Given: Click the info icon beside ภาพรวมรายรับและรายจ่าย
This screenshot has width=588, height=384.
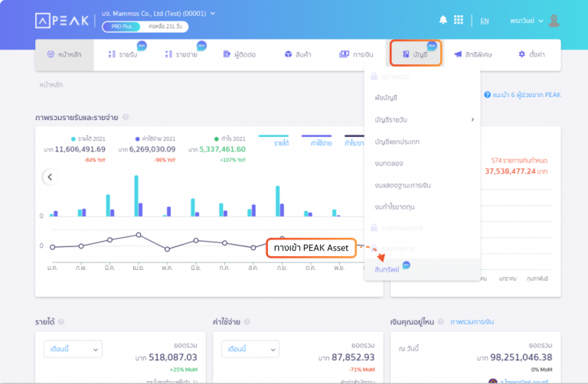Looking at the screenshot, I should (x=126, y=117).
